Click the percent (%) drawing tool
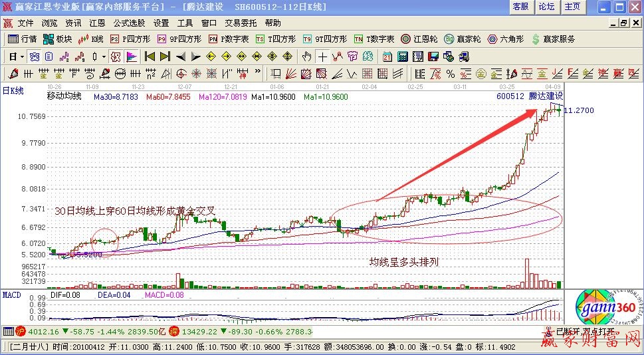Viewport: 644px width, 355px height. click(x=450, y=73)
